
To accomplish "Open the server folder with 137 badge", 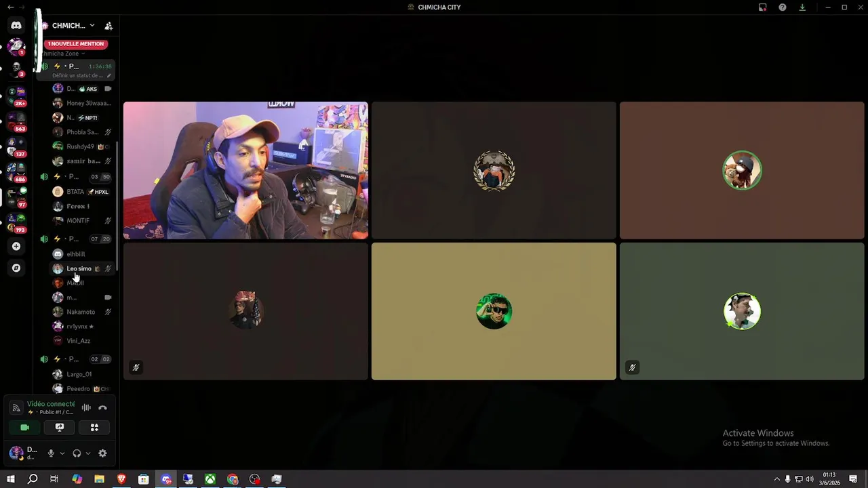I will tap(16, 146).
